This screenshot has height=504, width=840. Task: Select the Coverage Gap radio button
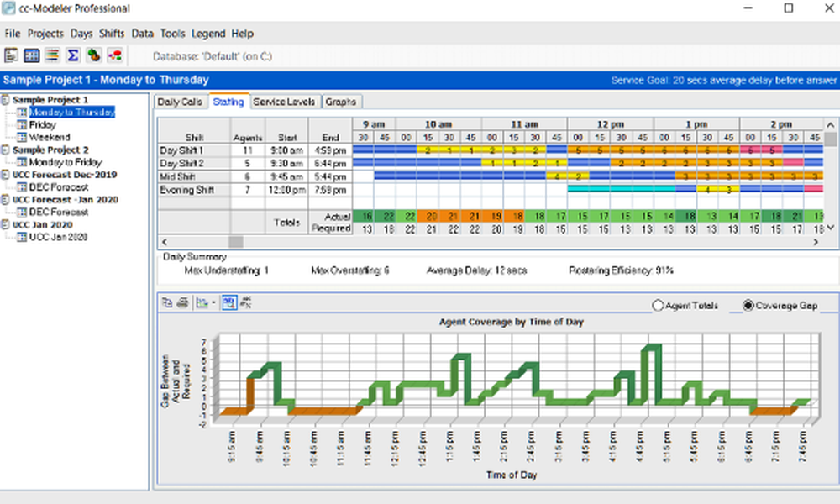(748, 306)
